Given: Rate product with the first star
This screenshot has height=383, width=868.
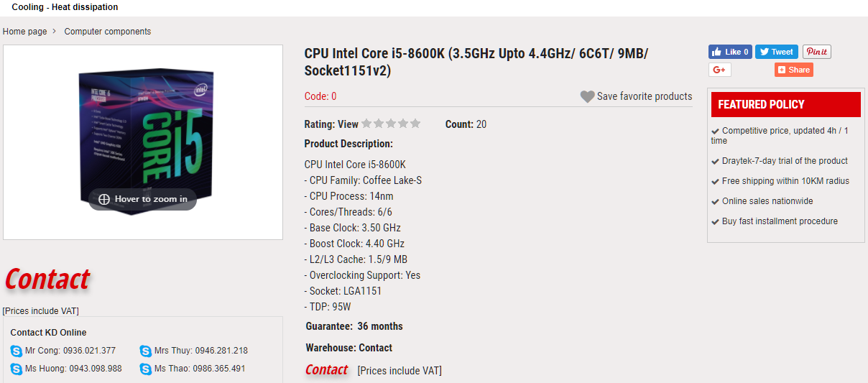Looking at the screenshot, I should pyautogui.click(x=366, y=124).
